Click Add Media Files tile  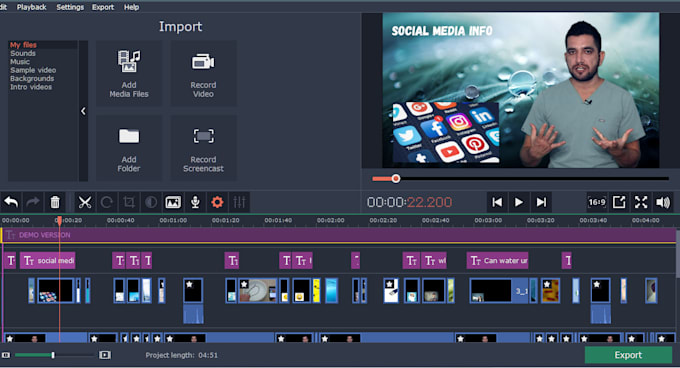tap(129, 74)
